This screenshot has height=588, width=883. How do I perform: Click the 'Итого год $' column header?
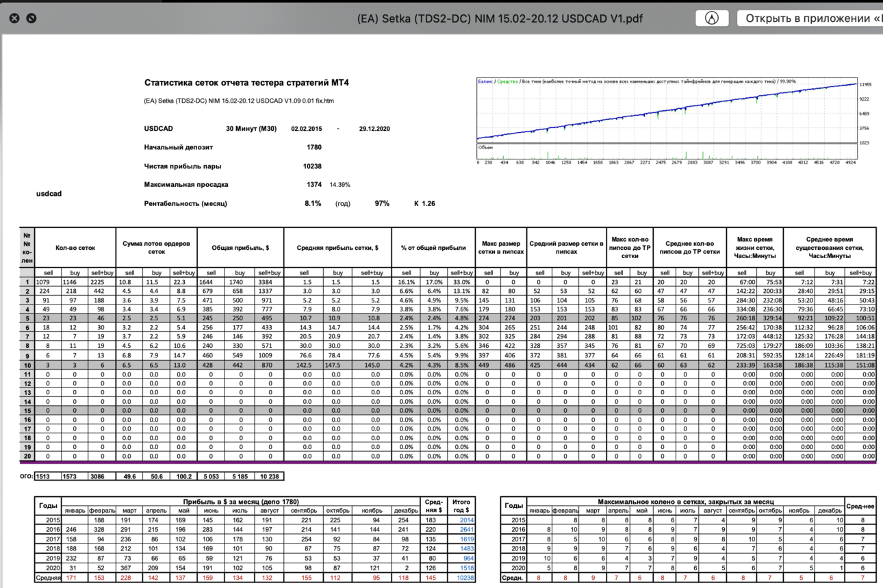coord(461,506)
